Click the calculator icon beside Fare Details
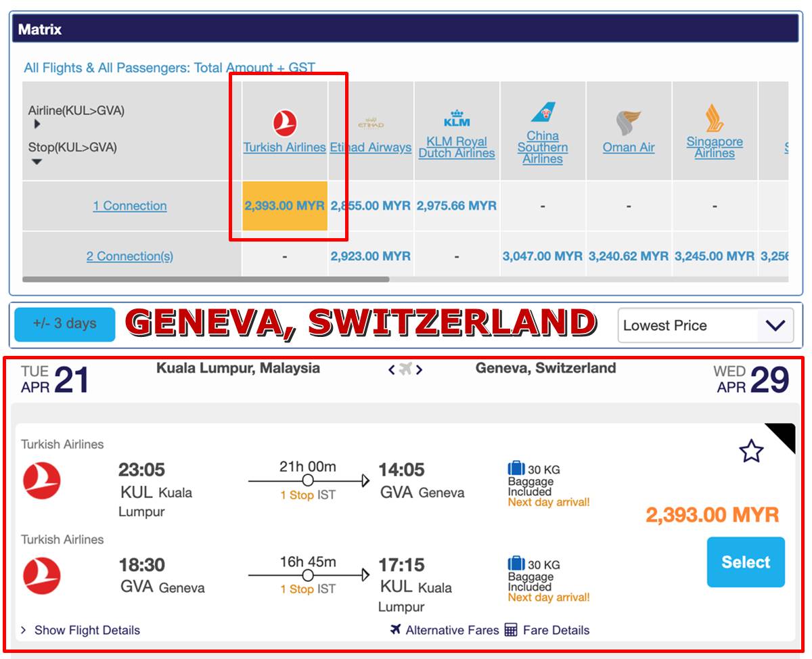Viewport: 812px width, 659px height. tap(511, 630)
